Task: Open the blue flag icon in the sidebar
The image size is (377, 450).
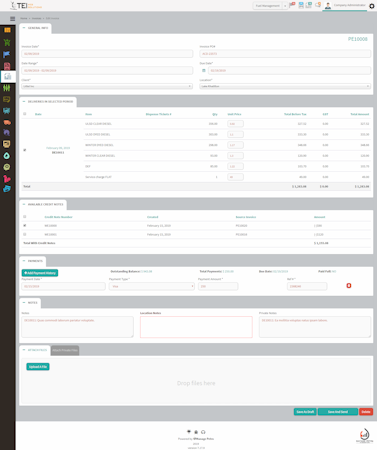Action: pos(7,54)
